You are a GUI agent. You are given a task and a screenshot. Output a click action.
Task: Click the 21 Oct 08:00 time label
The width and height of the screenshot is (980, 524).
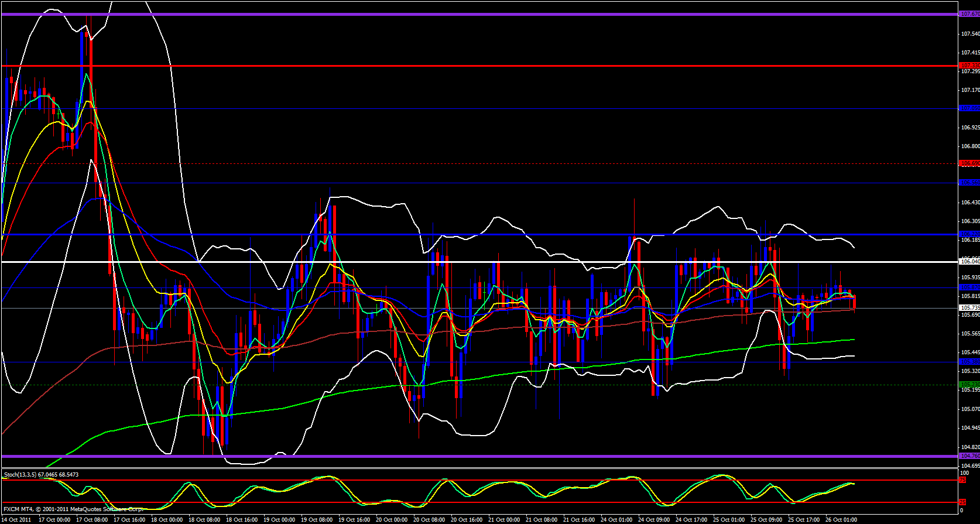pos(542,520)
